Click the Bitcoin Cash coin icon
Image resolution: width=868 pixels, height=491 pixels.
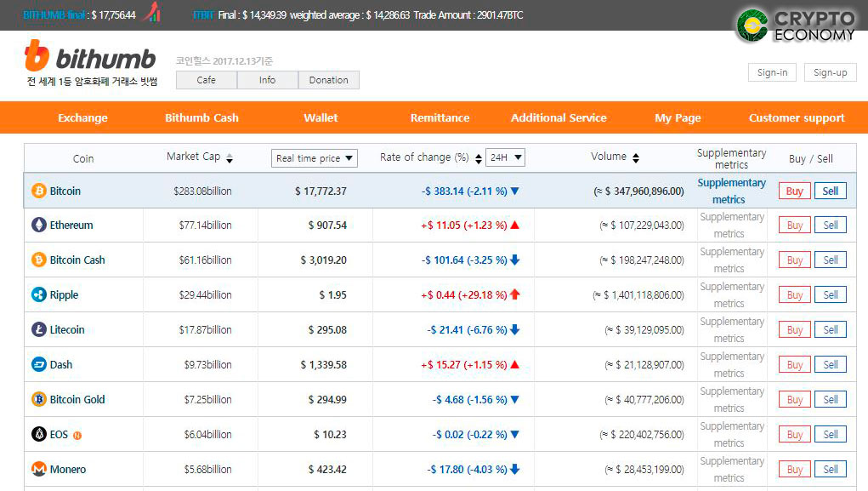39,260
